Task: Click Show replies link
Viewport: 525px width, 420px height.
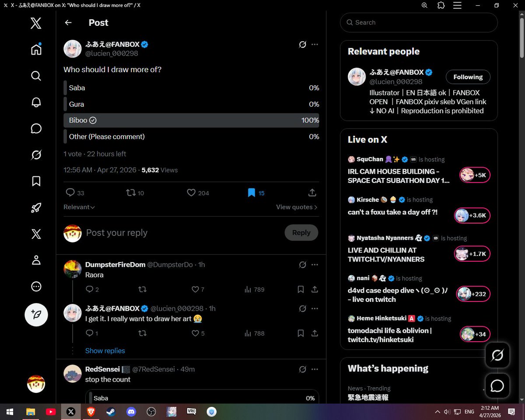Action: (x=105, y=351)
